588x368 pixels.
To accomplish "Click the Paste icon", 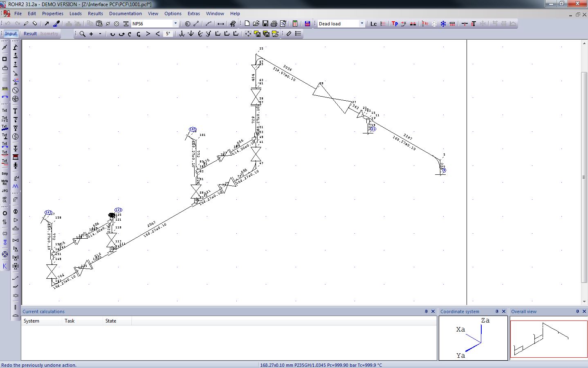I will click(99, 23).
